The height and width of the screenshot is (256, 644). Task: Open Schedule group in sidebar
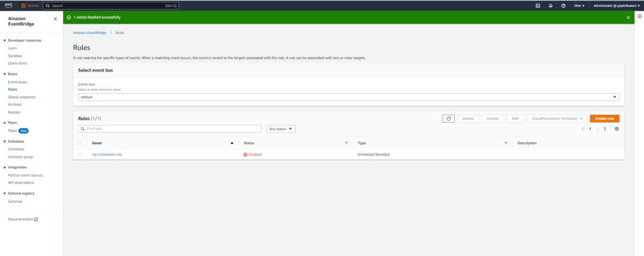coord(21,157)
